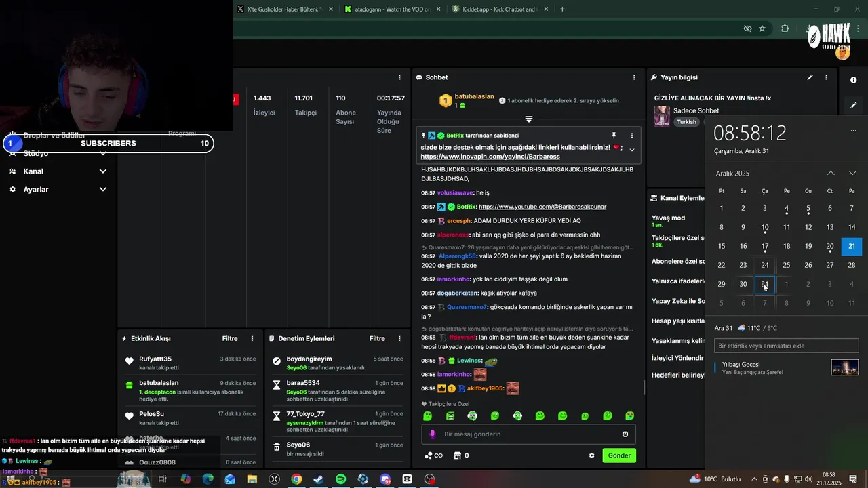Open Filtre in Denetim Eylemleri panel
This screenshot has width=868, height=488.
[x=377, y=338]
